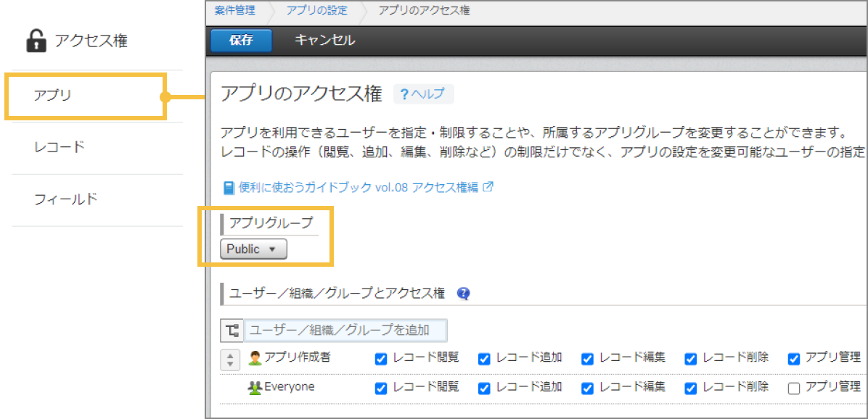Click the 保存 save button
Viewport: 868px width, 419px height.
[240, 41]
